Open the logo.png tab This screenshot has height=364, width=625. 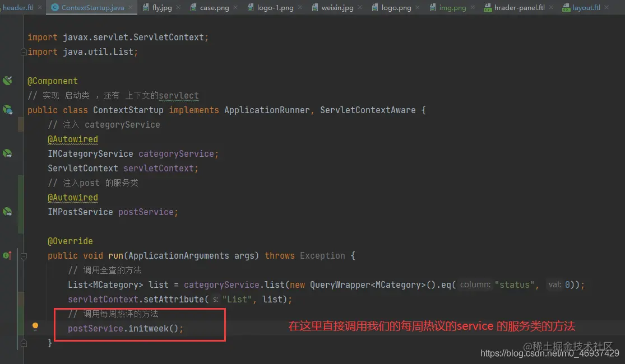[x=396, y=7]
